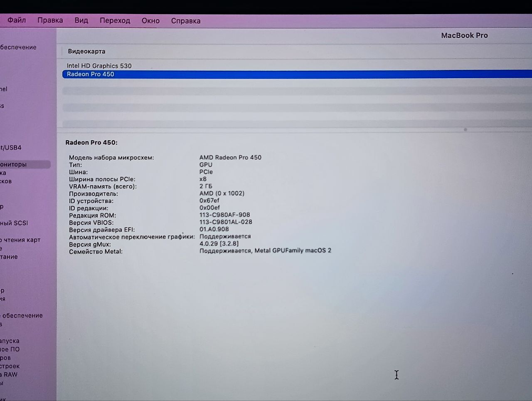Image resolution: width=532 pixels, height=401 pixels.
Task: Click the 2 ГБ VRAM value
Action: pos(206,186)
